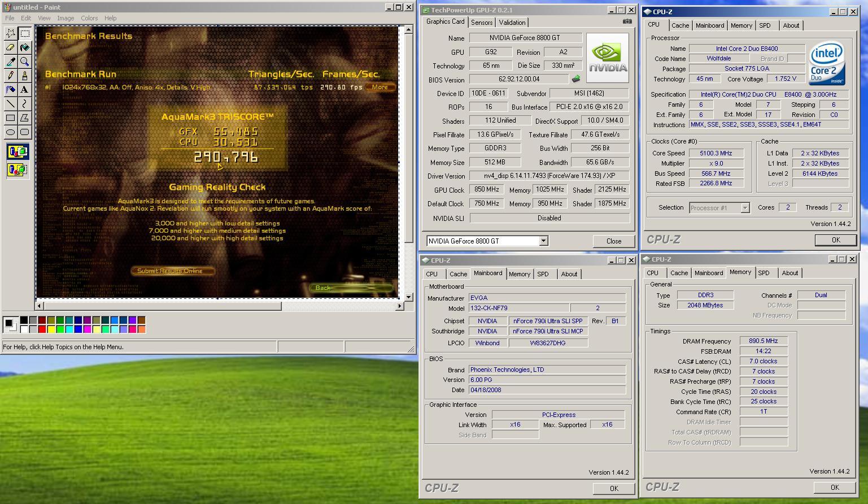The width and height of the screenshot is (868, 504).
Task: Click Submit Results Online in AquaMark image
Action: (173, 271)
